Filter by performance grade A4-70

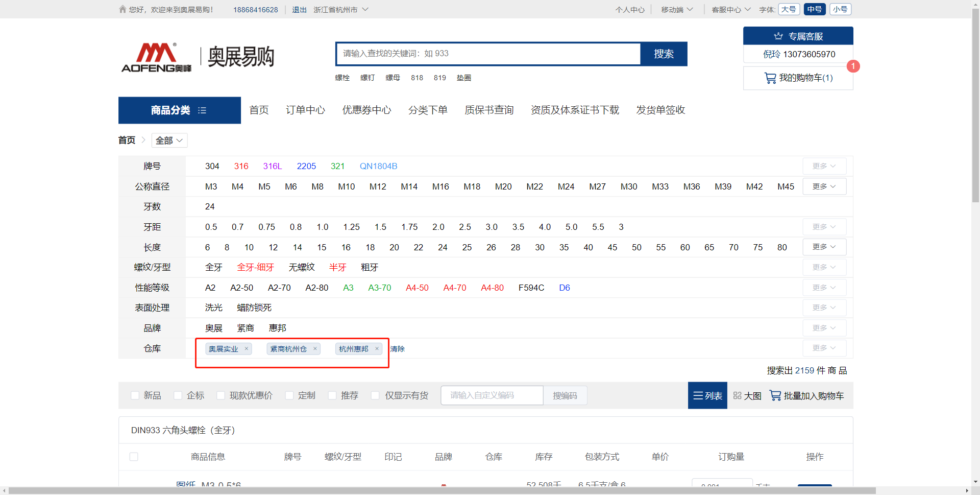pos(455,288)
